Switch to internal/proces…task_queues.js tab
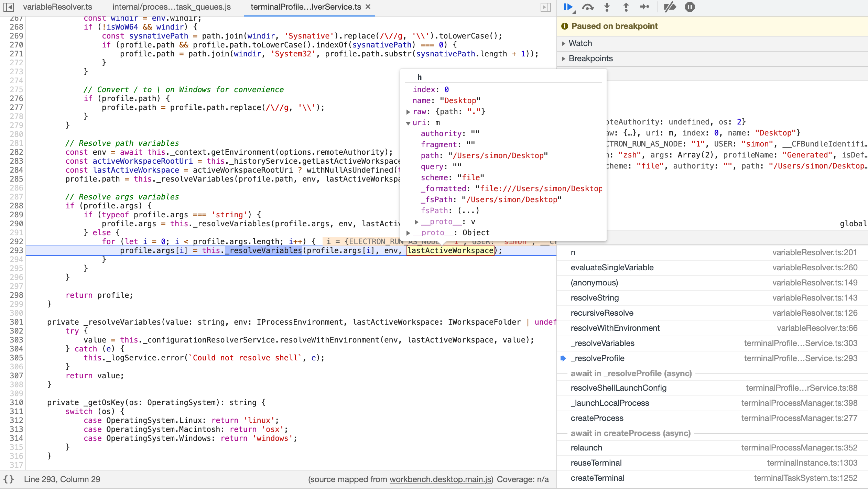868x489 pixels. [x=172, y=7]
